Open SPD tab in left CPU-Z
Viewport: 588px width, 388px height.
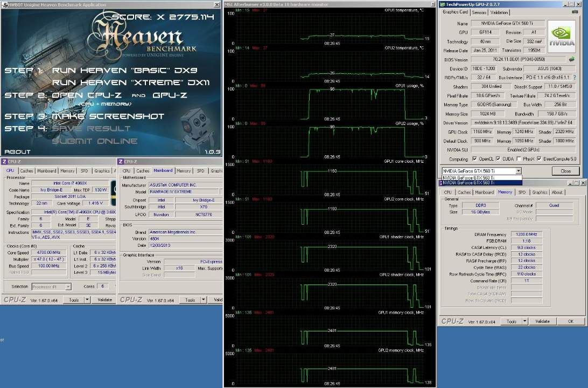coord(85,171)
